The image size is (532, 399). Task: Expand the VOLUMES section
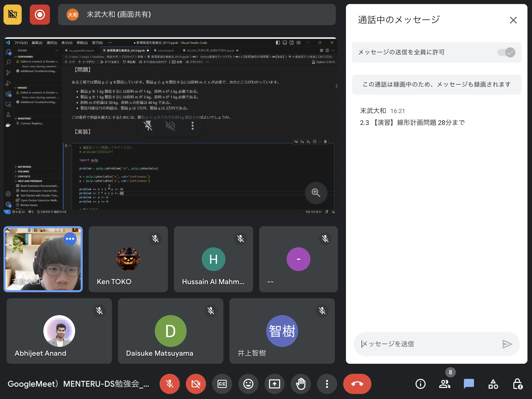tap(23, 171)
